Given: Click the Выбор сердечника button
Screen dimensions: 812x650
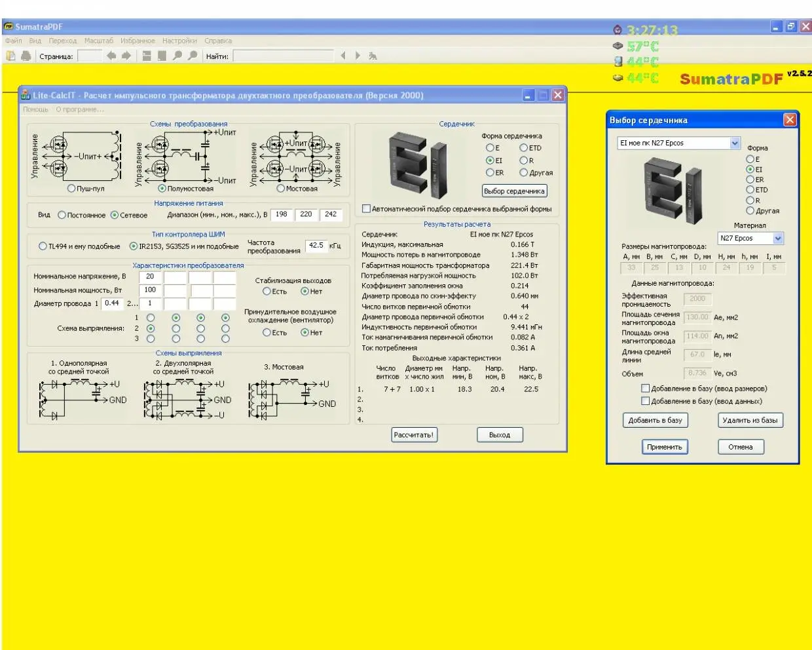Looking at the screenshot, I should [x=514, y=191].
